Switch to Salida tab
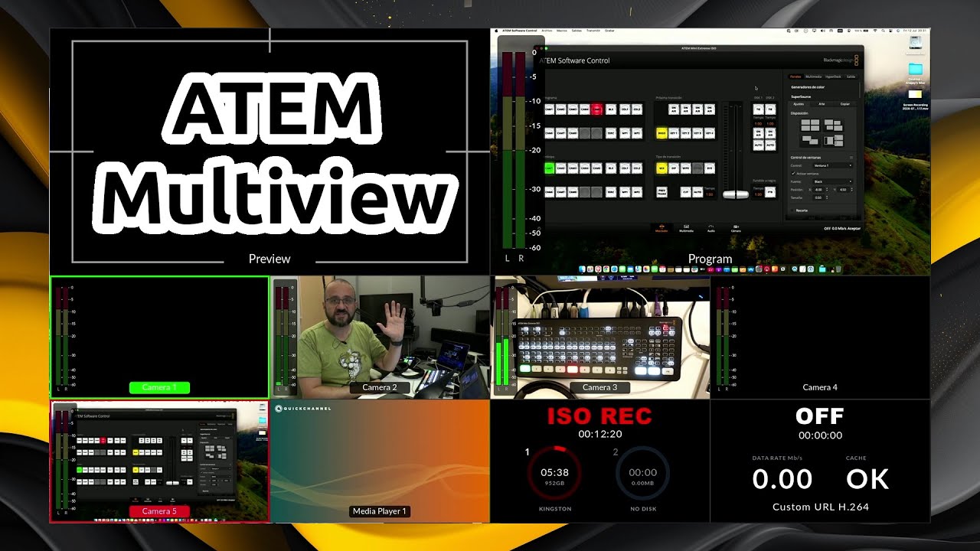Screen dimensions: 980x551 (851, 77)
